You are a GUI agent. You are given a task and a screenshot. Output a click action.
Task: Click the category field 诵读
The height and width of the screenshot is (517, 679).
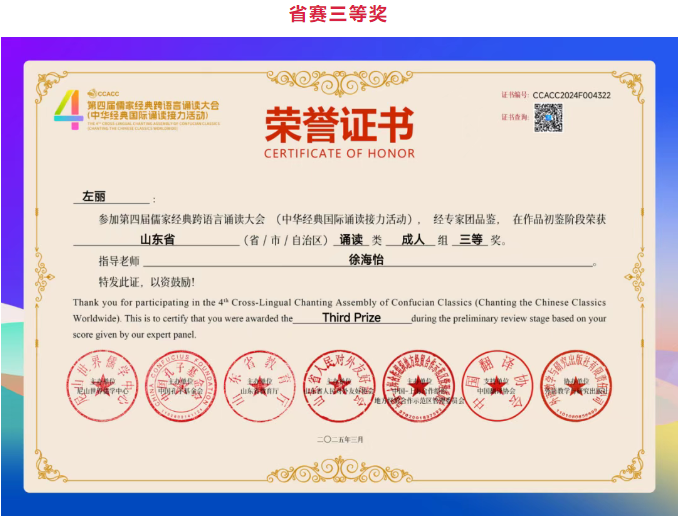[351, 239]
